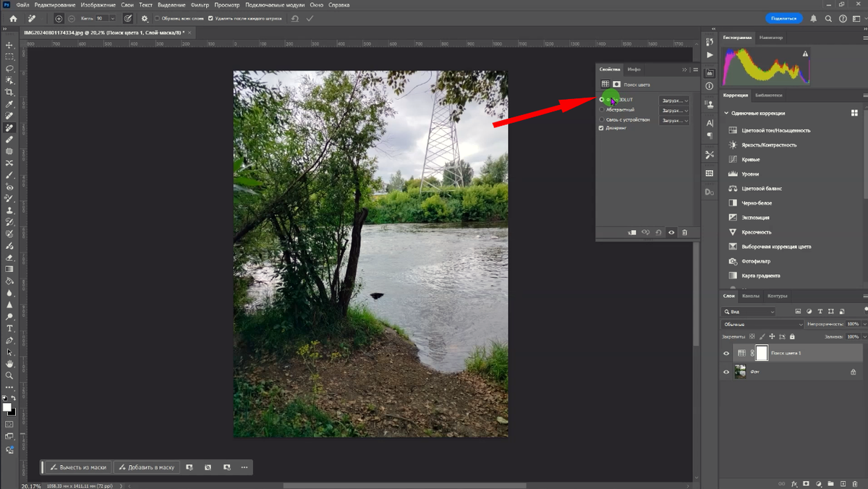
Task: Open blend mode Обычные dropdown
Action: 762,324
